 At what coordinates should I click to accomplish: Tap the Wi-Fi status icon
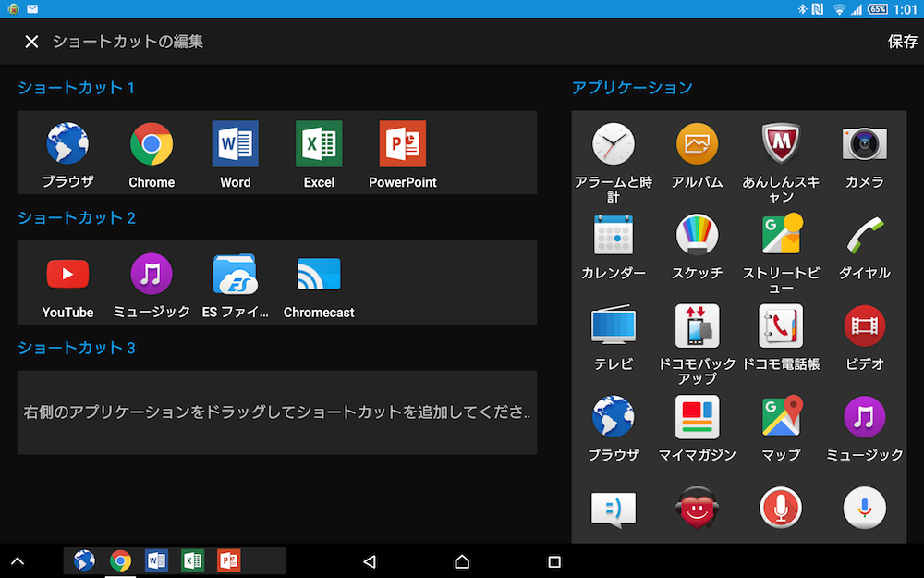click(x=839, y=9)
